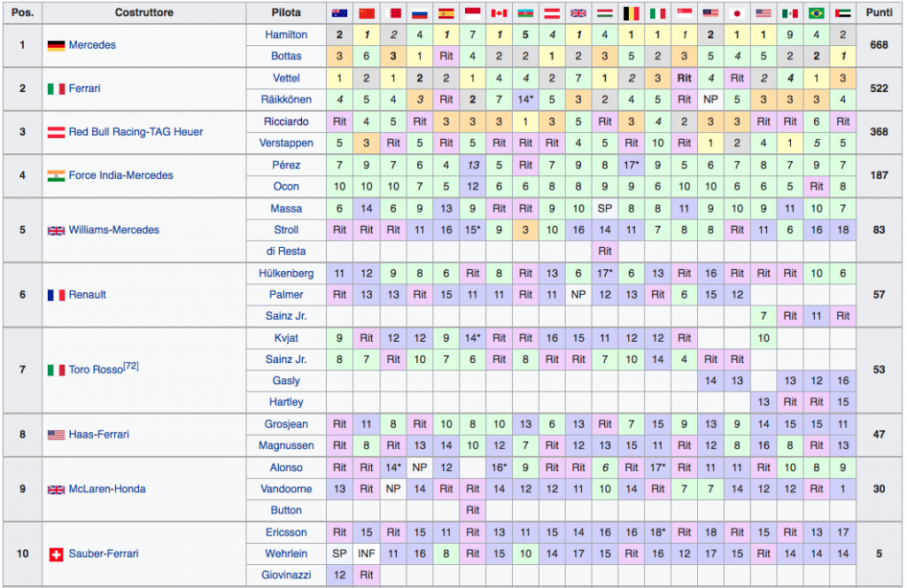The width and height of the screenshot is (907, 588).
Task: Open the Giovinazzi driver link
Action: point(286,575)
